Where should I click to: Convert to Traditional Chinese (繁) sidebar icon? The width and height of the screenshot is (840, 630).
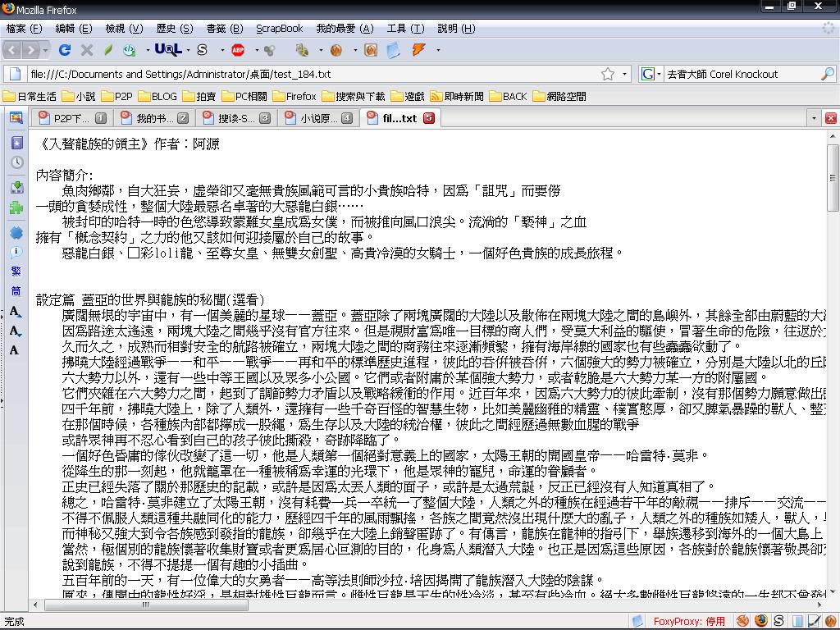click(x=16, y=272)
